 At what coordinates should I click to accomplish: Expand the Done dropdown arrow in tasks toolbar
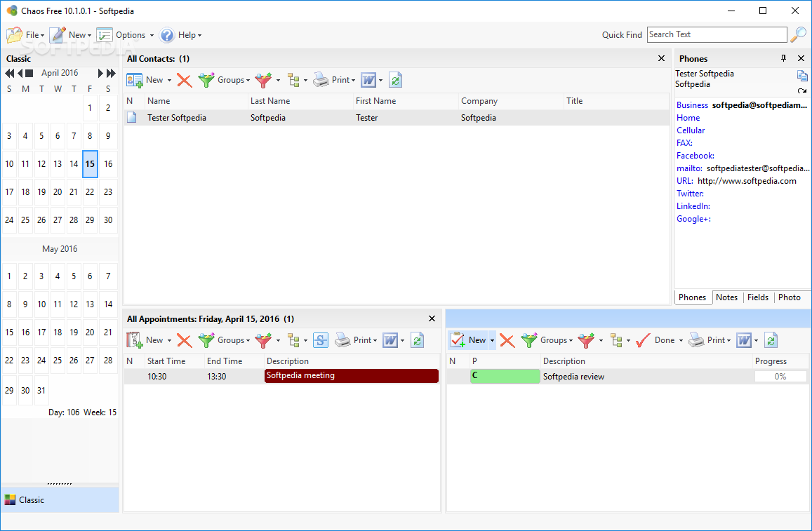[x=681, y=340]
